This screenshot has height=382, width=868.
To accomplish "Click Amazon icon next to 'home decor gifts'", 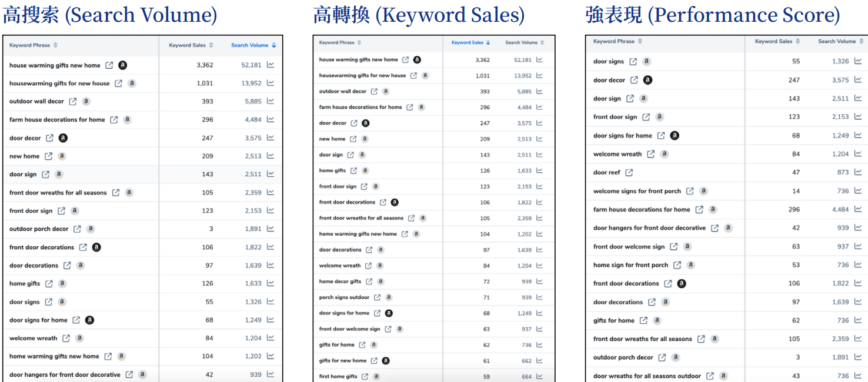I will (x=380, y=282).
